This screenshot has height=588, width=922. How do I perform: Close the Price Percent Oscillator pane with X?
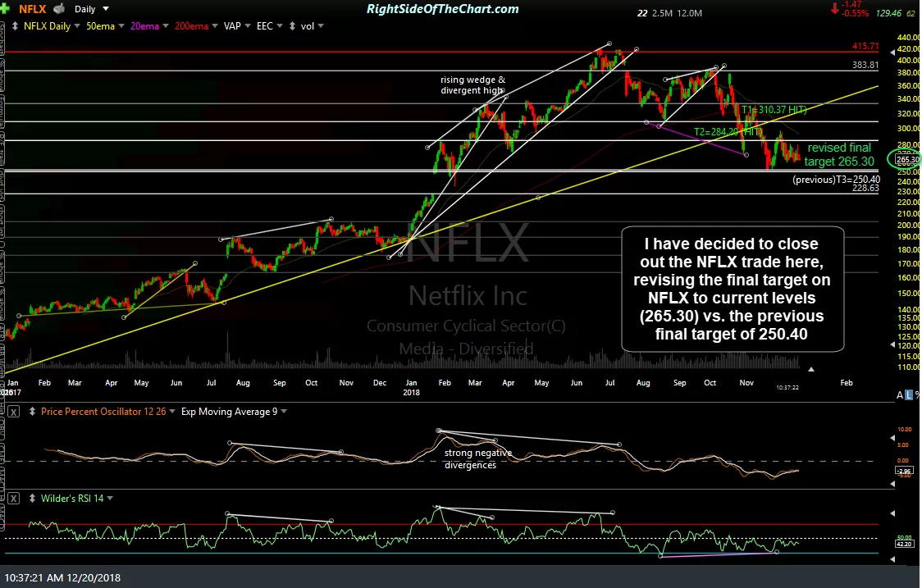(x=13, y=412)
